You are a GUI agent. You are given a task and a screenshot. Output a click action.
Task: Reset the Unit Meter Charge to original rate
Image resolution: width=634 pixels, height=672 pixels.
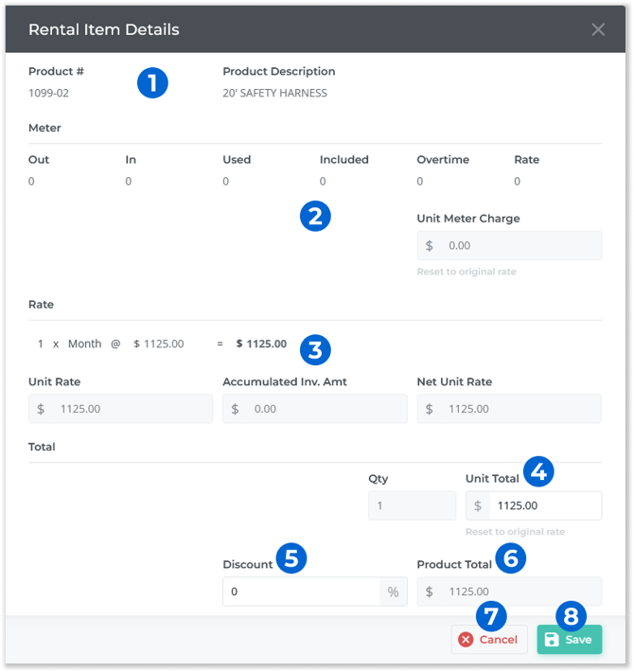pyautogui.click(x=467, y=272)
